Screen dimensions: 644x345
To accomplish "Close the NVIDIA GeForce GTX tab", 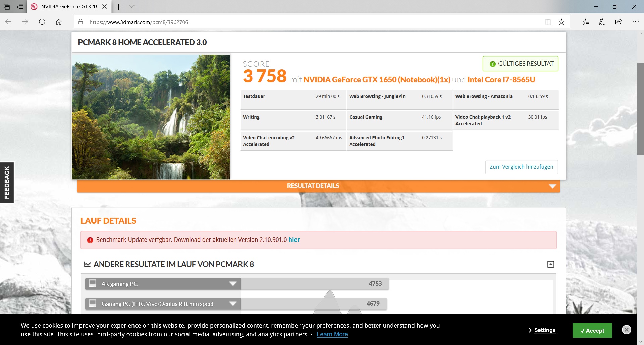I will (x=105, y=7).
